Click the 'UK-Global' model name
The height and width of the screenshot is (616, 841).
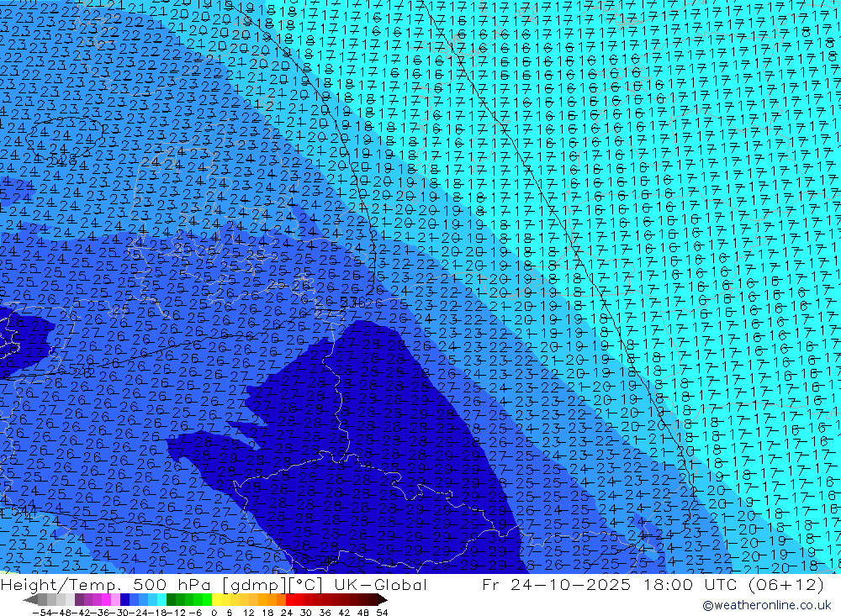[x=380, y=584]
